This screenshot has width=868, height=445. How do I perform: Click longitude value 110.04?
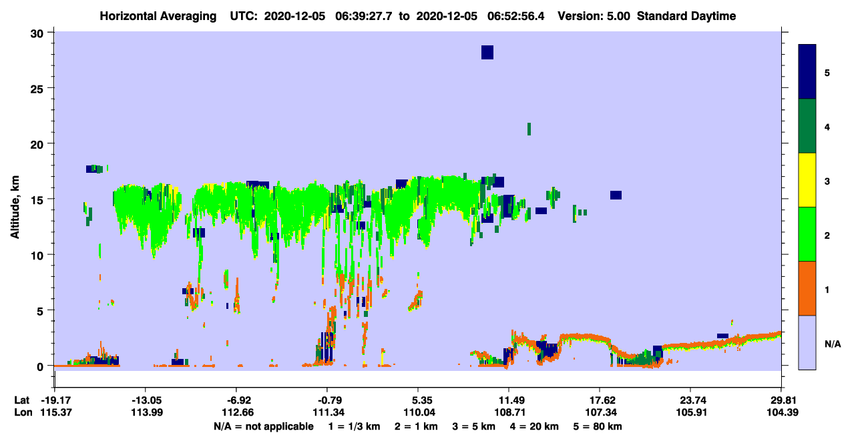tap(418, 412)
